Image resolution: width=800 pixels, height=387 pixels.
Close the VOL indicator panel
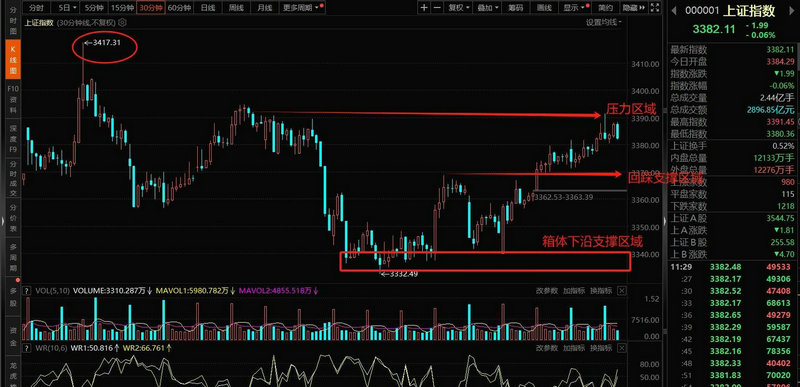[x=621, y=291]
